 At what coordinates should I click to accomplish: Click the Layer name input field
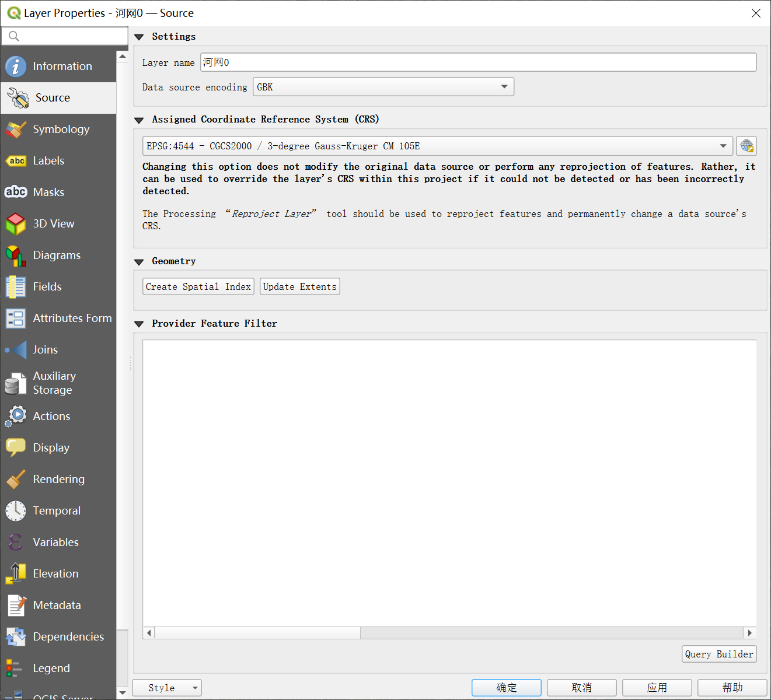[479, 62]
